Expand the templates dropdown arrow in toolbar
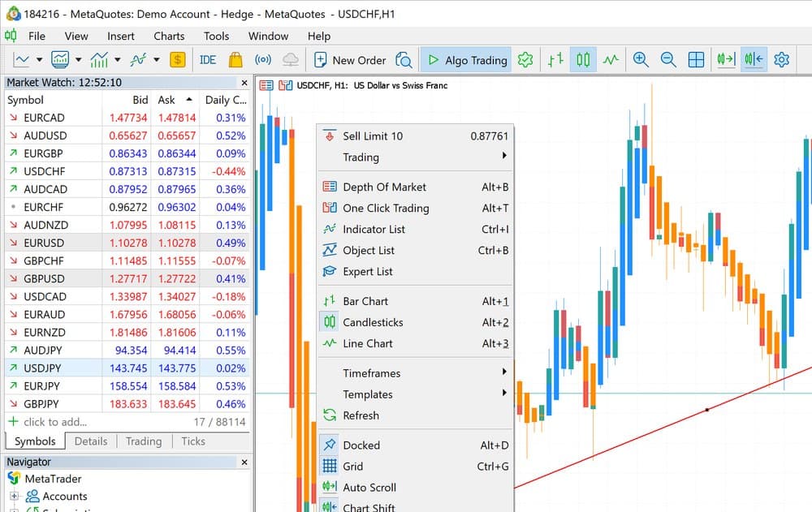This screenshot has height=512, width=812. click(x=78, y=60)
